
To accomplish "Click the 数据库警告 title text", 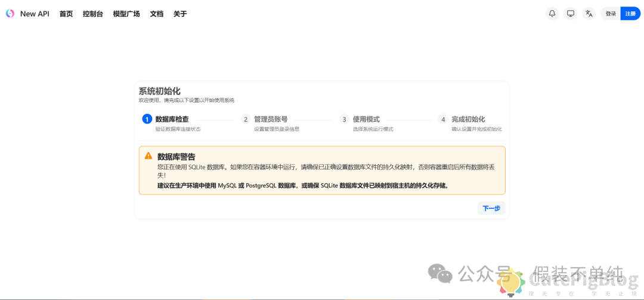I will [x=176, y=157].
